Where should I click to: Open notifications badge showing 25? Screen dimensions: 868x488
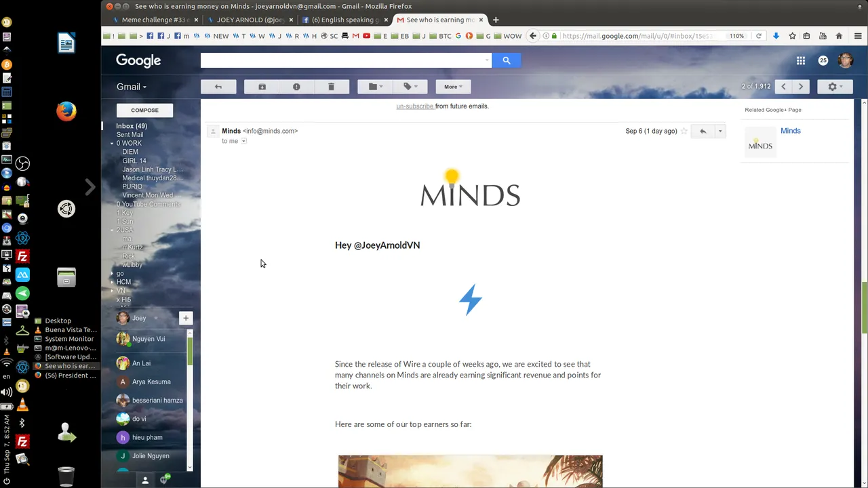click(823, 60)
